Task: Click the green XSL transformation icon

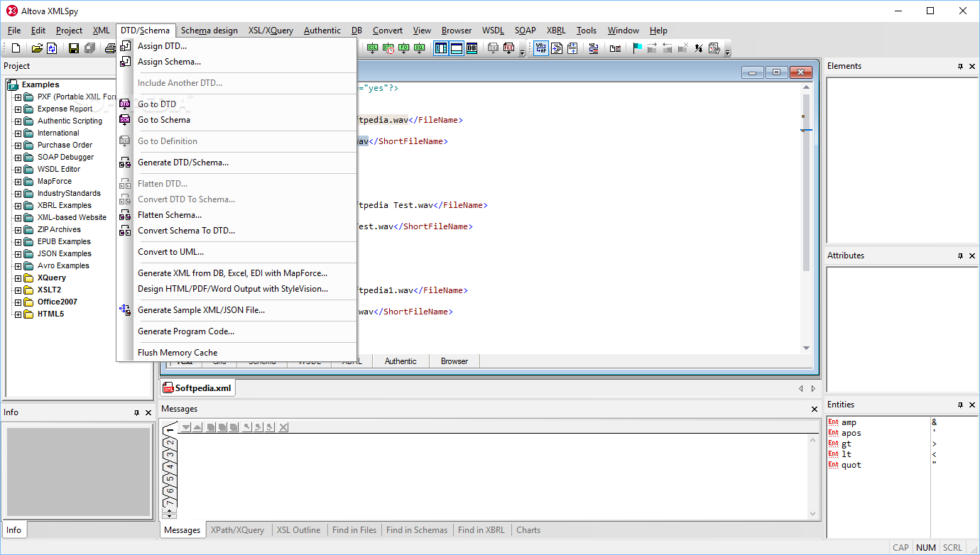Action: point(373,48)
